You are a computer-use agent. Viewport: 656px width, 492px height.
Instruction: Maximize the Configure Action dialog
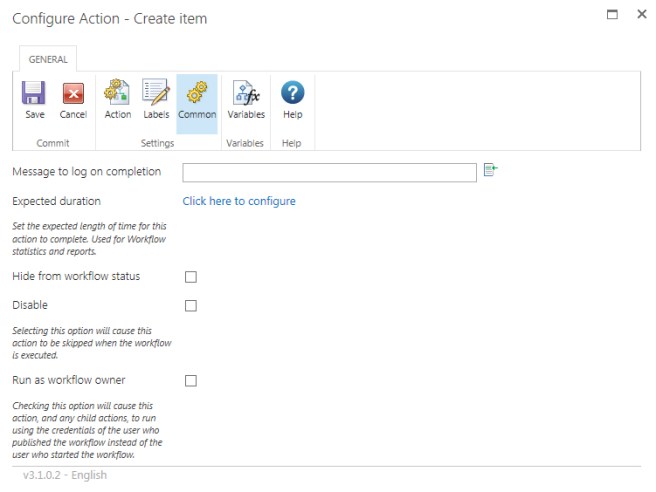[x=612, y=15]
